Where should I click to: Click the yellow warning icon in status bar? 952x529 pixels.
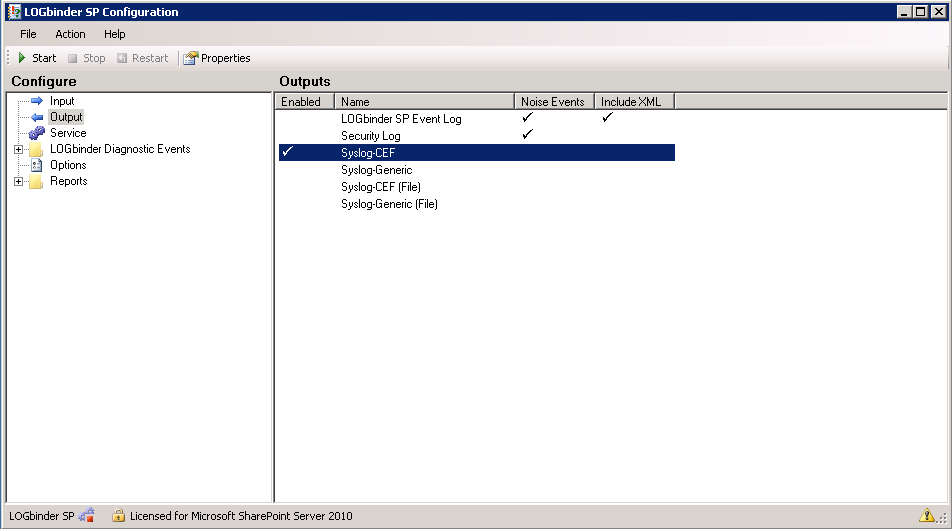click(926, 516)
